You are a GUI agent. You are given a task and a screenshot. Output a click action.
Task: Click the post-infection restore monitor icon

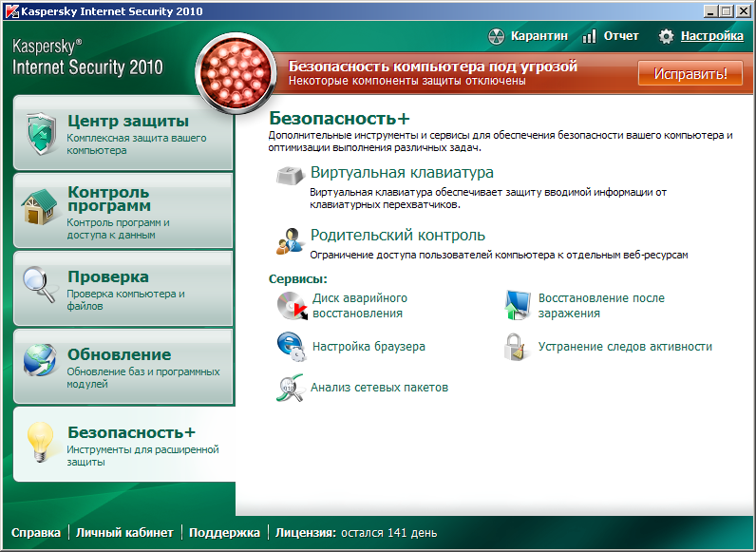click(x=518, y=305)
